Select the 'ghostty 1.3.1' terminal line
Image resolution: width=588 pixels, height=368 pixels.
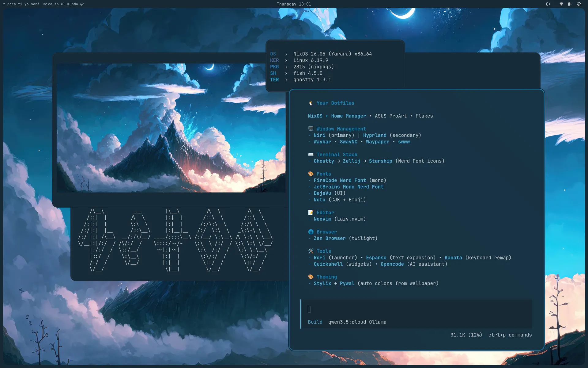point(312,79)
